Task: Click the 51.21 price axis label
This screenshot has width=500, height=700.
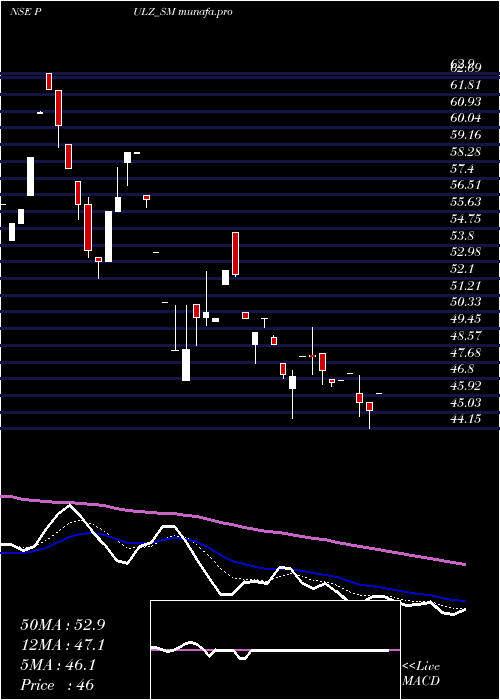Action: 466,286
